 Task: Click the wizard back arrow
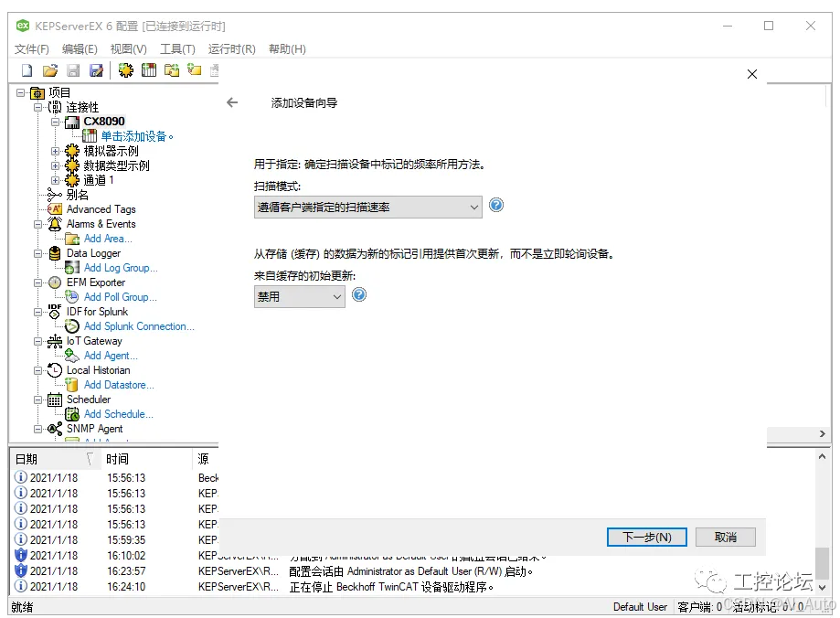[x=232, y=102]
